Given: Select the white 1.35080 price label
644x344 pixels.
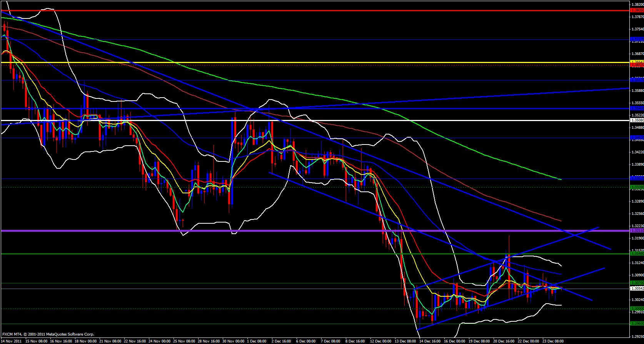Looking at the screenshot, I should 637,120.
